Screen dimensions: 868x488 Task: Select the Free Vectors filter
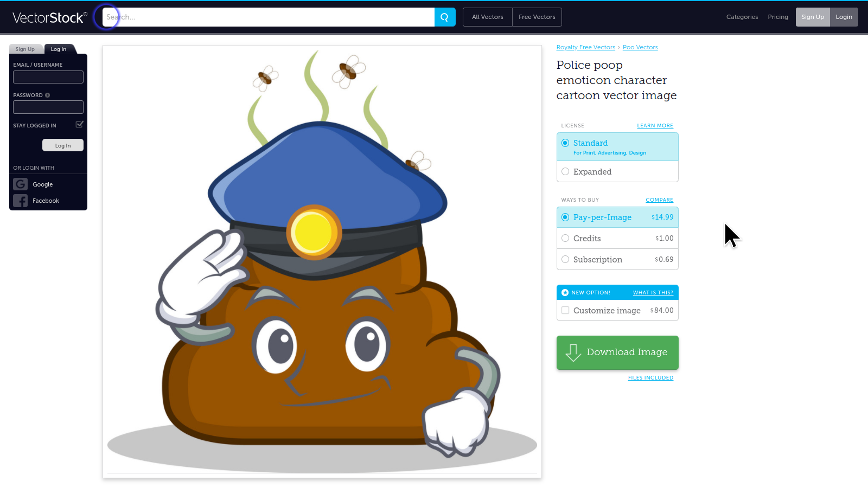(x=537, y=17)
